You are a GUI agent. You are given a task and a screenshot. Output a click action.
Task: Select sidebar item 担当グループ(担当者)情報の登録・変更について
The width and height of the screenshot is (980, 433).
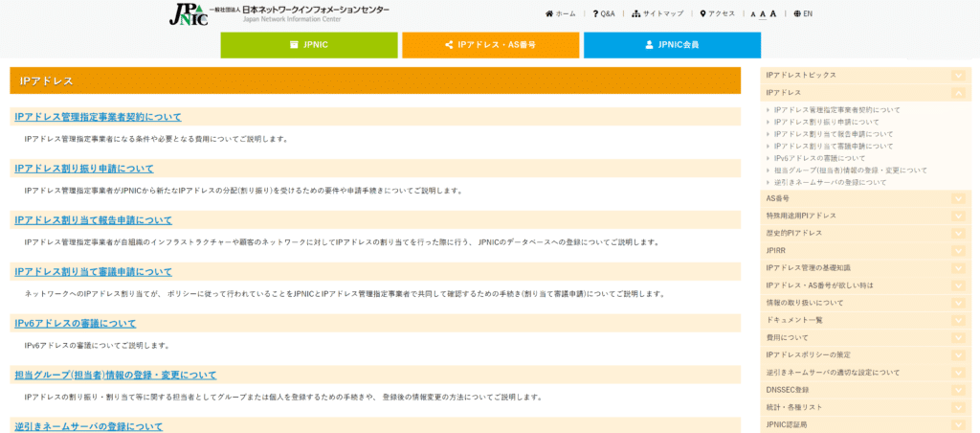851,171
